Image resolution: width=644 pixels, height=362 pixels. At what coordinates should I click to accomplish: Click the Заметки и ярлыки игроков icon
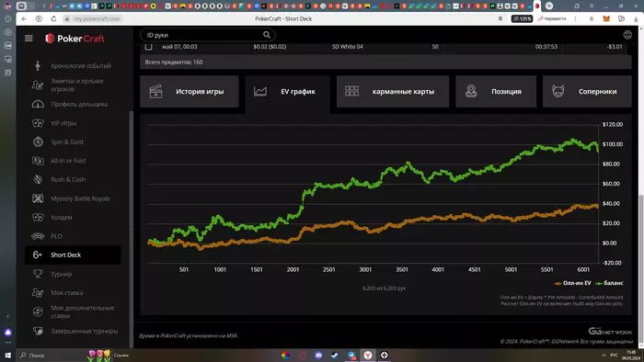38,85
